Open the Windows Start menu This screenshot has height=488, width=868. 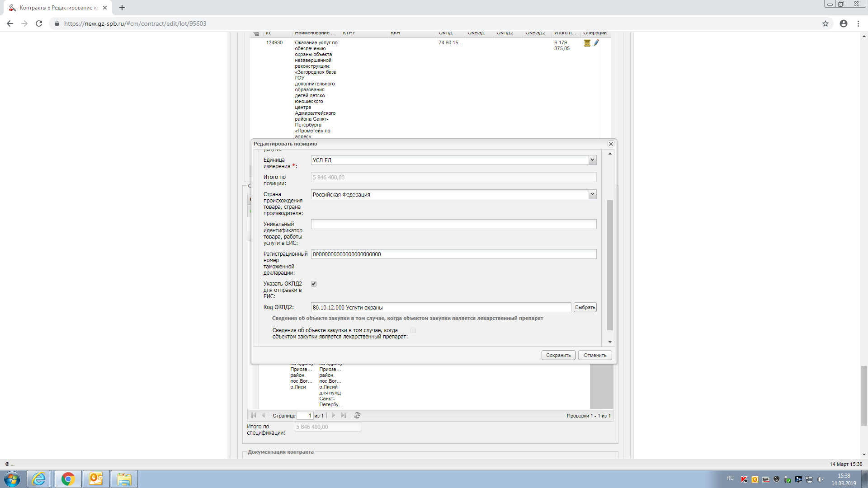(12, 479)
